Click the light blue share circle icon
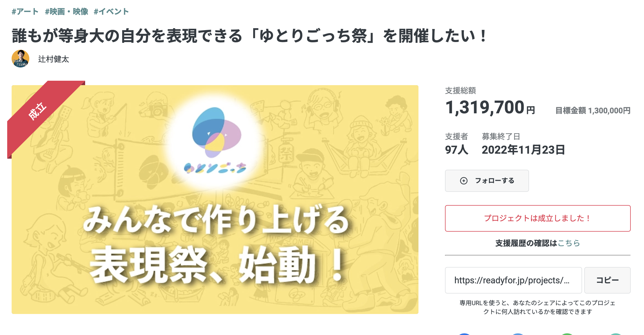644x335 pixels. pyautogui.click(x=518, y=334)
